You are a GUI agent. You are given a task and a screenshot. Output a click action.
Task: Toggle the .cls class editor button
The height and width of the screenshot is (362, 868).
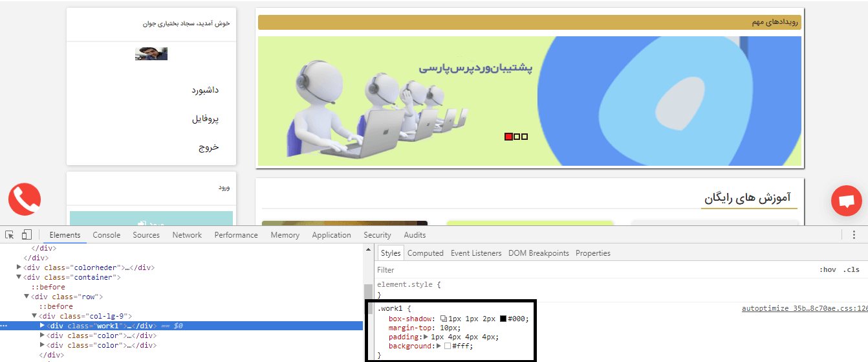pos(851,270)
